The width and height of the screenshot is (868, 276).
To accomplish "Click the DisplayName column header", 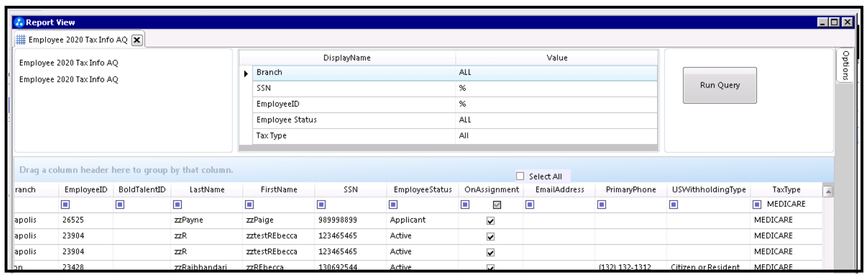I will pos(347,58).
